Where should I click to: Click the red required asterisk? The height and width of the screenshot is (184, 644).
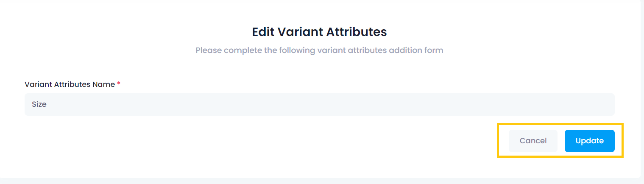[119, 84]
